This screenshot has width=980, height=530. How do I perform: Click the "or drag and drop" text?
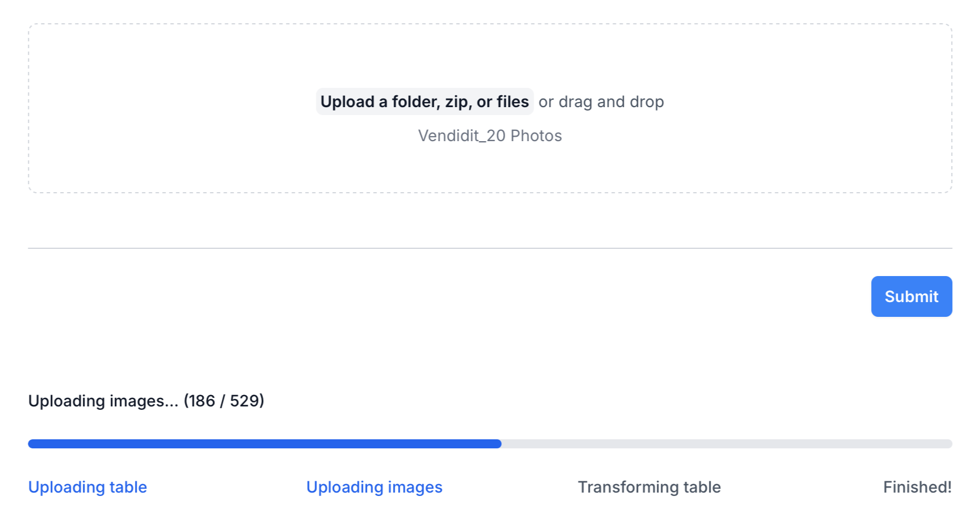pos(601,101)
